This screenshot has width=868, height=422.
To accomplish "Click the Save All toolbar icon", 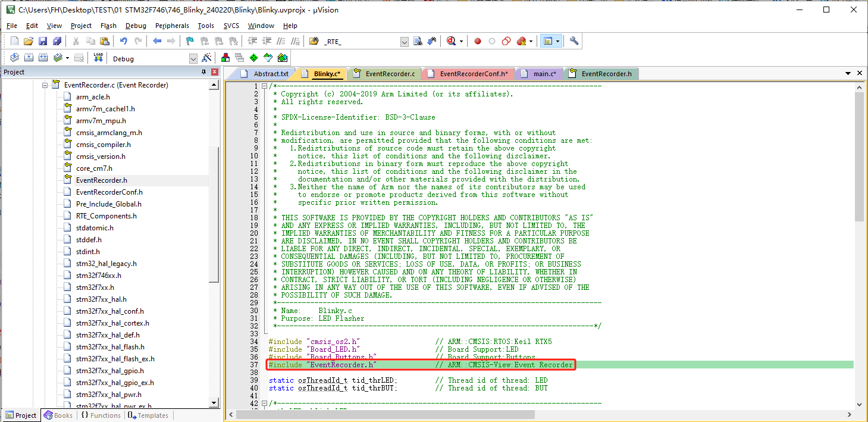I will pyautogui.click(x=57, y=41).
